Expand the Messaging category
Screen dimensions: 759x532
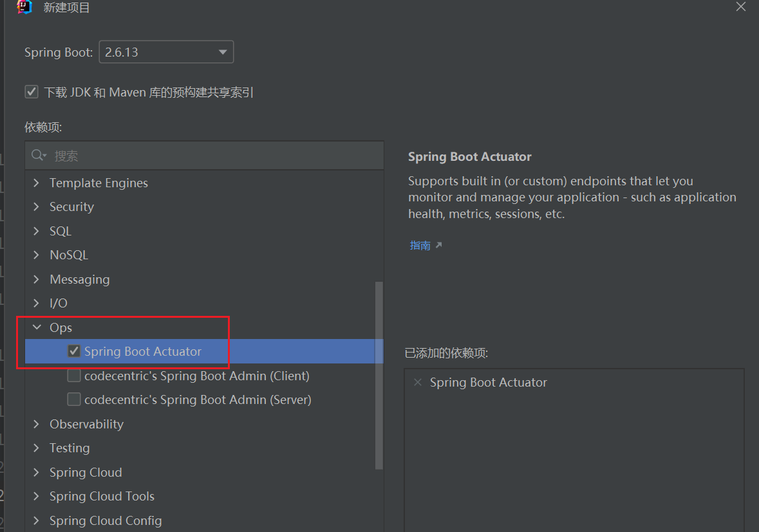pos(36,280)
